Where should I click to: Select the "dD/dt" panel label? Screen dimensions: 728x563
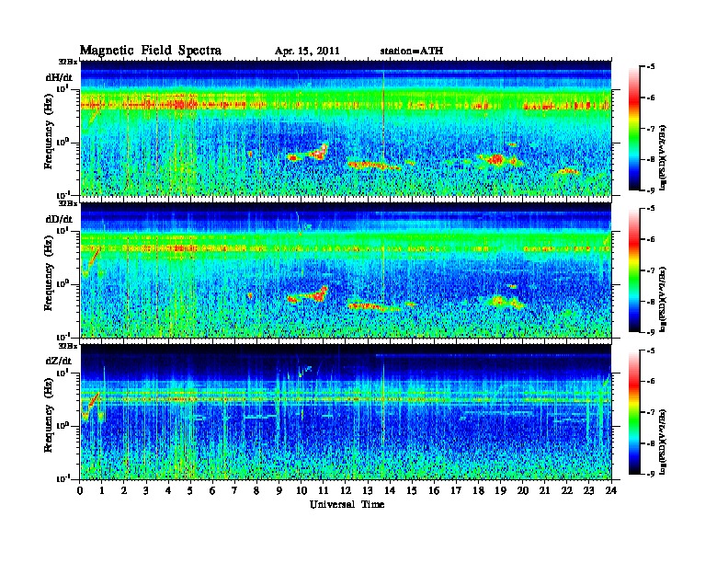point(59,219)
